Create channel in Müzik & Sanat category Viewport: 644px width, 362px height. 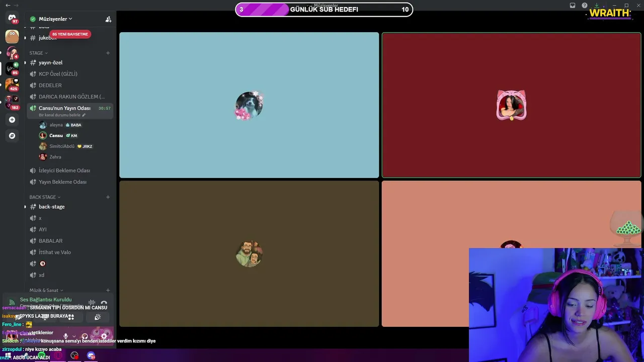tap(108, 290)
